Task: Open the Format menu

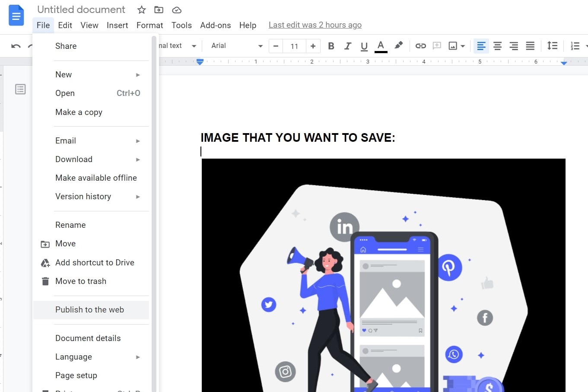Action: (150, 25)
